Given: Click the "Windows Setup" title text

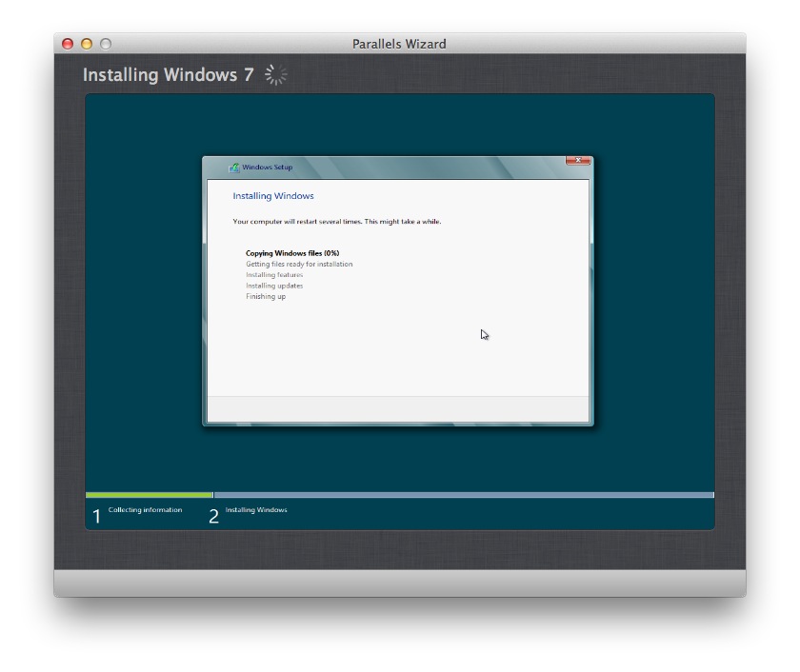Looking at the screenshot, I should (x=268, y=168).
